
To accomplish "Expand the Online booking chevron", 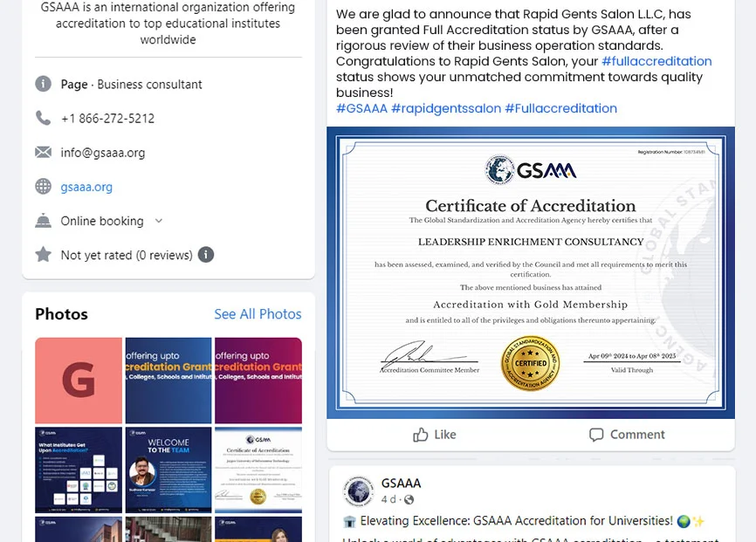I will [x=159, y=221].
